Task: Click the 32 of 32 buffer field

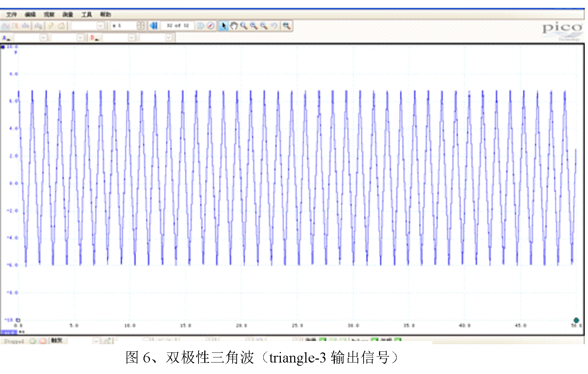Action: 178,26
